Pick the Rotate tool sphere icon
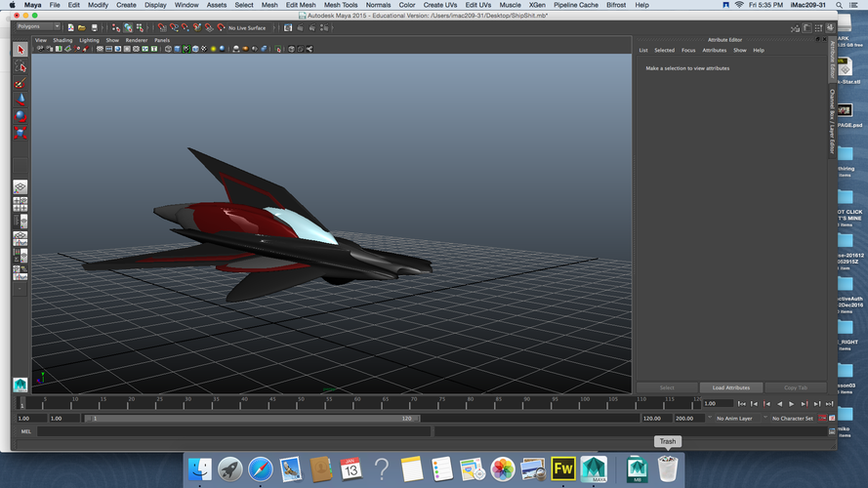868x488 pixels. (21, 117)
